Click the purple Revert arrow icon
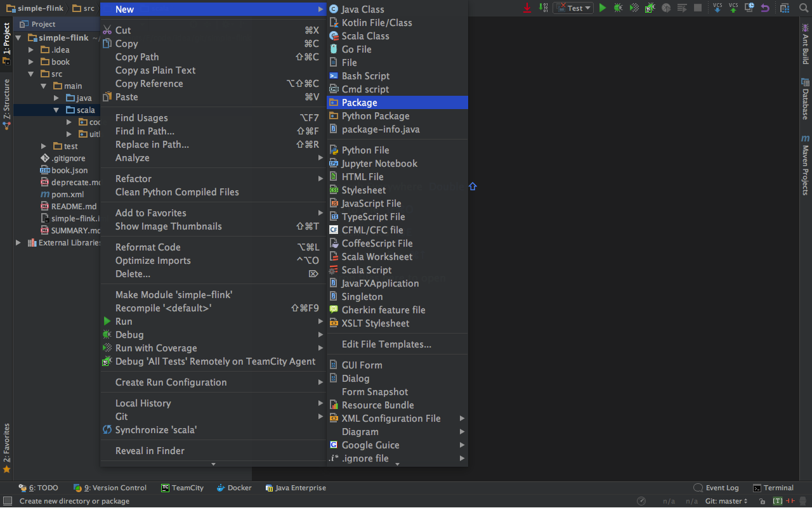 click(x=765, y=8)
